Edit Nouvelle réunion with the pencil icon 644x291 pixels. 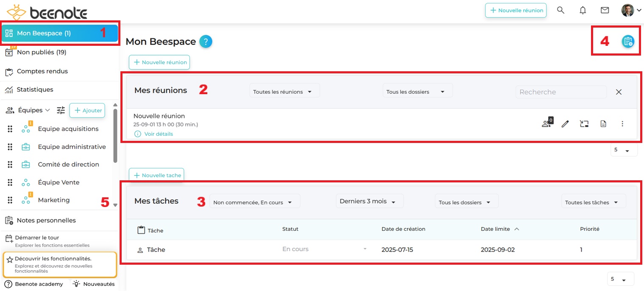coord(565,124)
